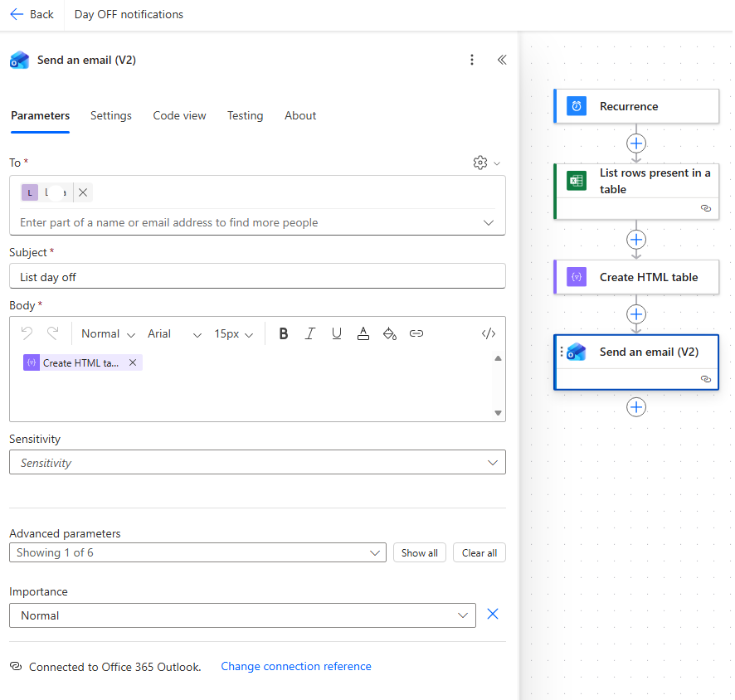735x700 pixels.
Task: Open the About tab
Action: coord(300,116)
